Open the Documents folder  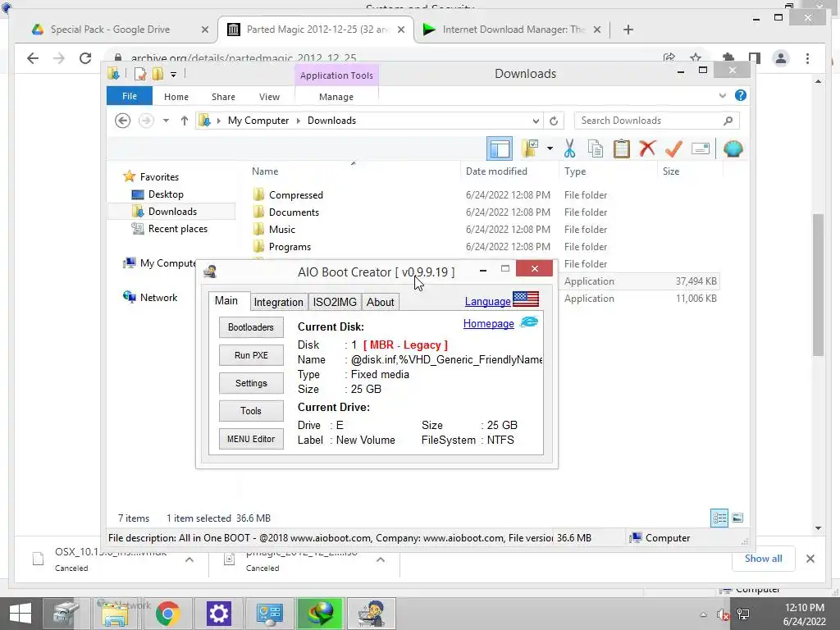point(294,212)
